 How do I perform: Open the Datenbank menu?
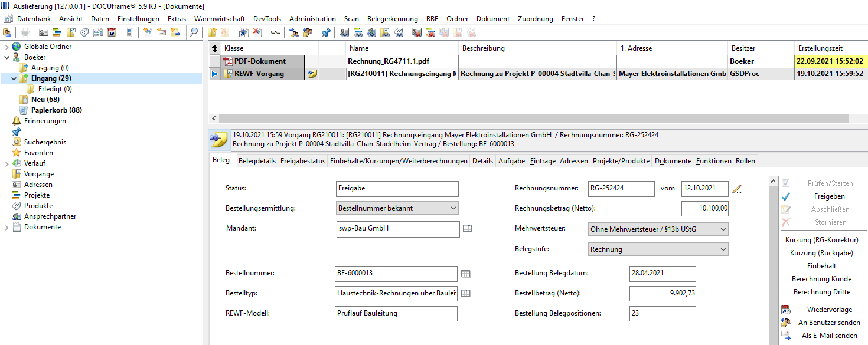click(x=34, y=19)
